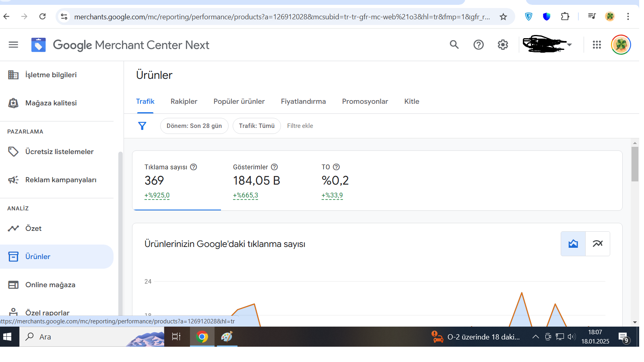
Task: Open Paint from the taskbar
Action: [x=227, y=337]
